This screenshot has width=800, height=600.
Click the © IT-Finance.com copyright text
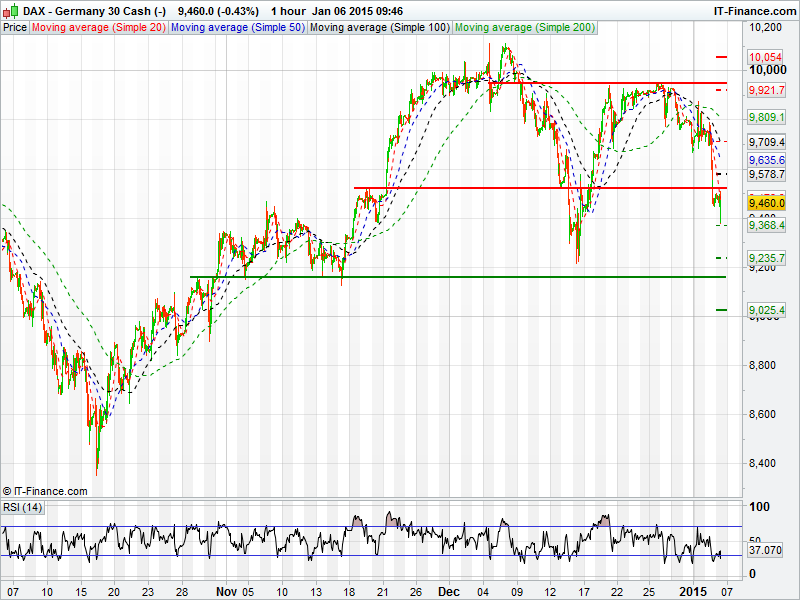pyautogui.click(x=45, y=491)
